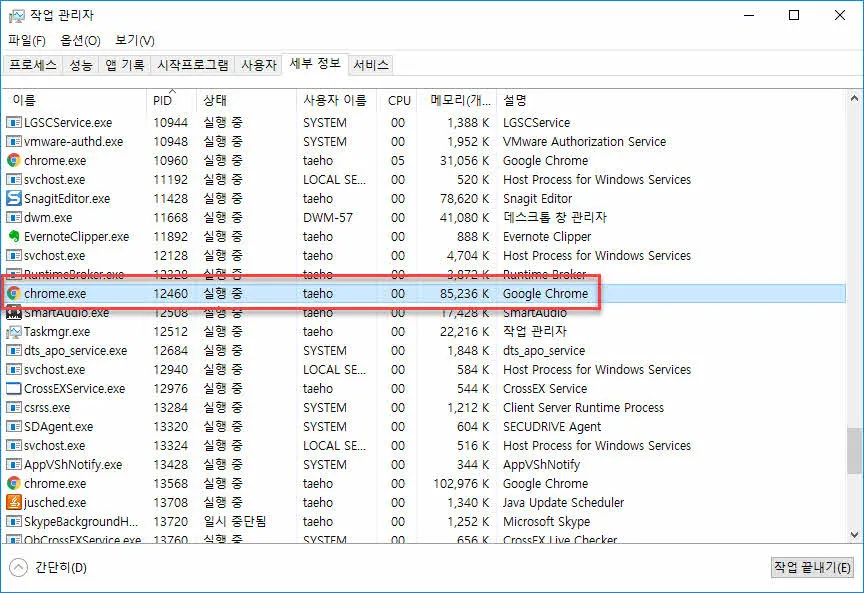
Task: Click the Snagit Editor icon next to SnagitEditor.exe
Action: point(12,198)
